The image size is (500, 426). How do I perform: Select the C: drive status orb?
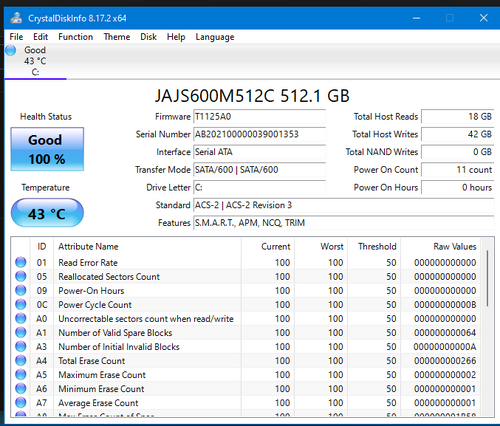[11, 50]
